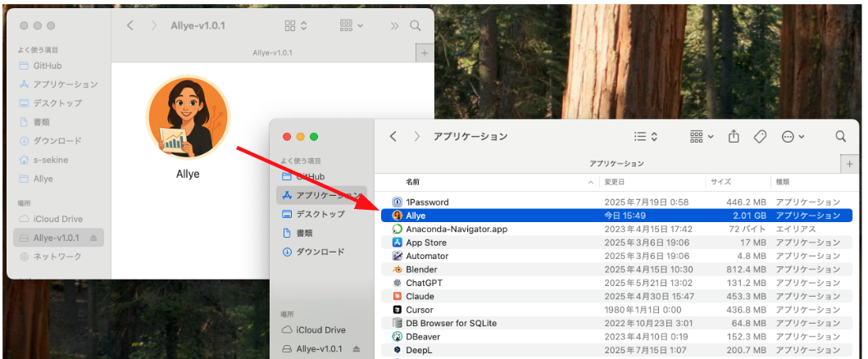The width and height of the screenshot is (868, 359).
Task: Open iCloud Drive in the front window sidebar
Action: point(313,329)
